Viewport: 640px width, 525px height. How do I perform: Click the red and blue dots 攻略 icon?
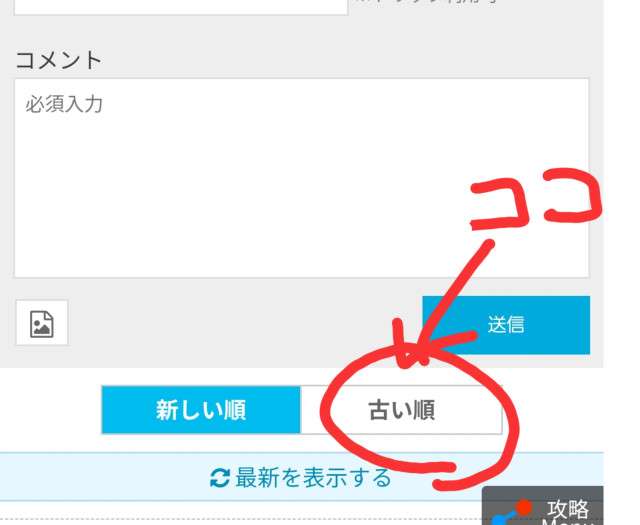512,514
